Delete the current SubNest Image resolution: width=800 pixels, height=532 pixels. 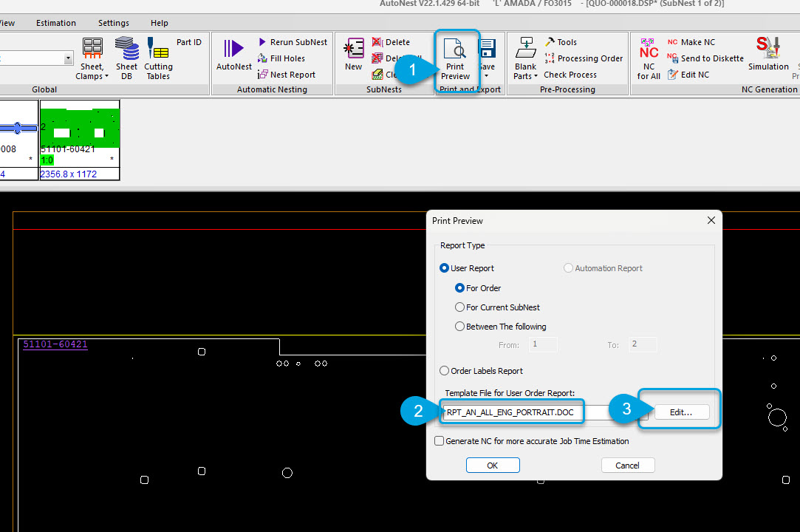[391, 42]
